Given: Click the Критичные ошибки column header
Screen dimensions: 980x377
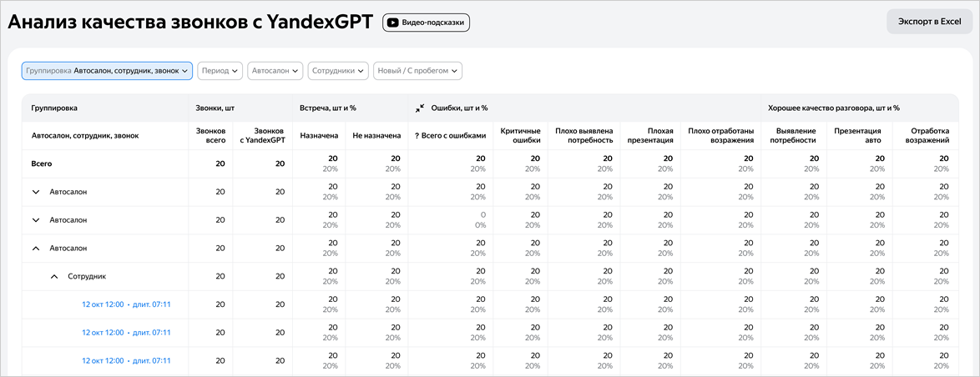Looking at the screenshot, I should click(520, 136).
